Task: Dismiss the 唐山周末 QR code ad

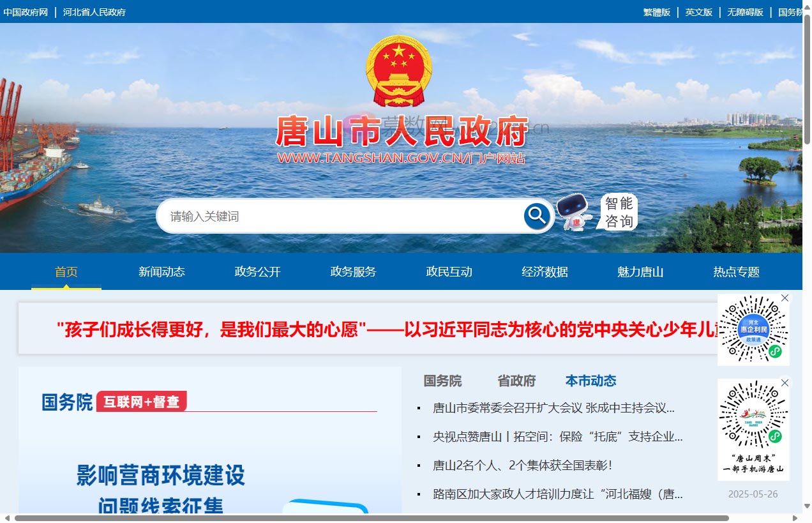Action: coord(785,383)
